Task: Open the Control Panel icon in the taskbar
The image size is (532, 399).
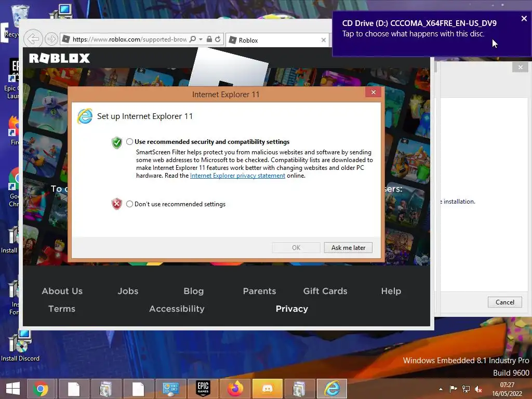Action: (170, 389)
